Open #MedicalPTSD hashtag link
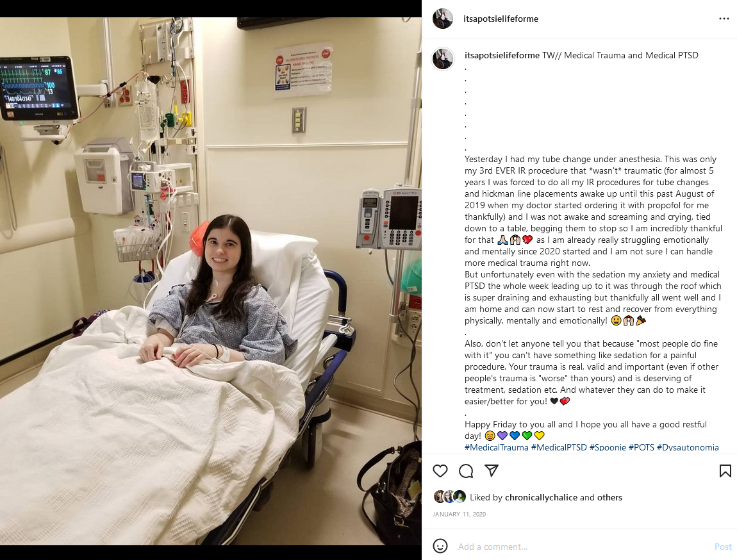Viewport: 737px width, 560px height. (x=559, y=447)
